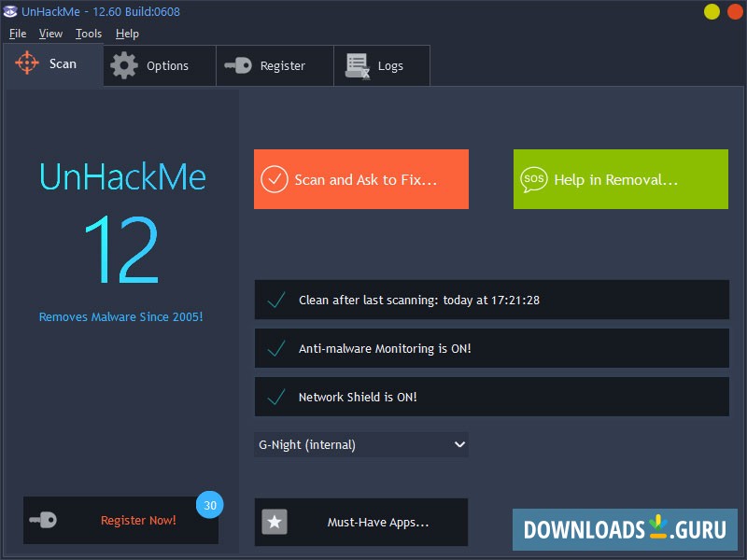Screen dimensions: 747x560
Task: Click the star icon beside Must-Have Apps
Action: pos(275,522)
